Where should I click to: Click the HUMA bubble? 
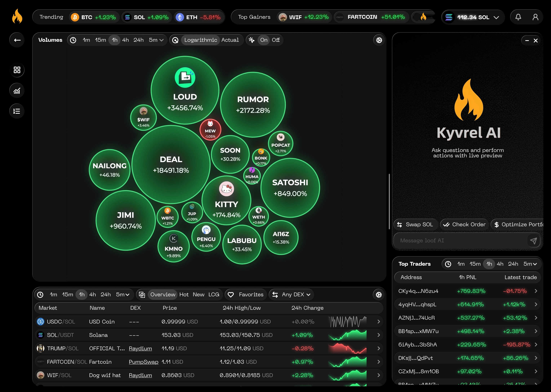[x=252, y=176]
